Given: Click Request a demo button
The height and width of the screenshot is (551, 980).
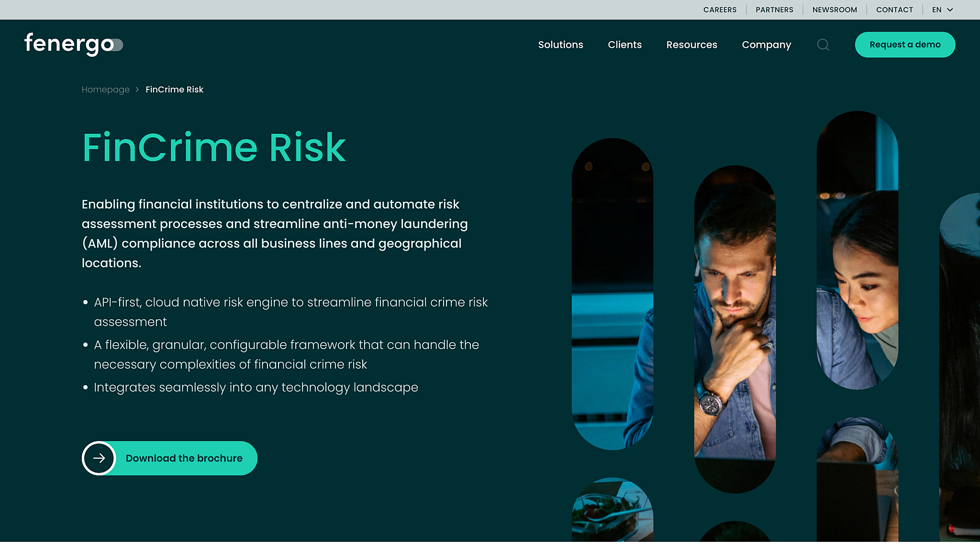Looking at the screenshot, I should click(905, 44).
